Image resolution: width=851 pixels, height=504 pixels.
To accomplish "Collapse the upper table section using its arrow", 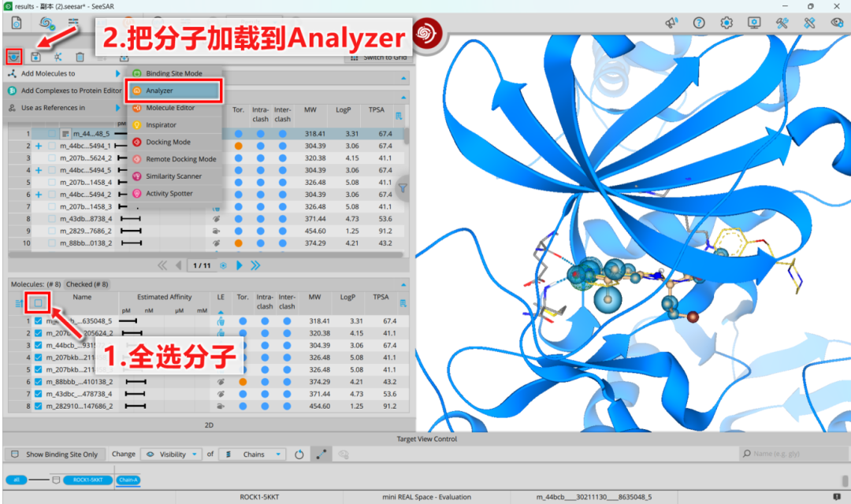I will pyautogui.click(x=403, y=98).
